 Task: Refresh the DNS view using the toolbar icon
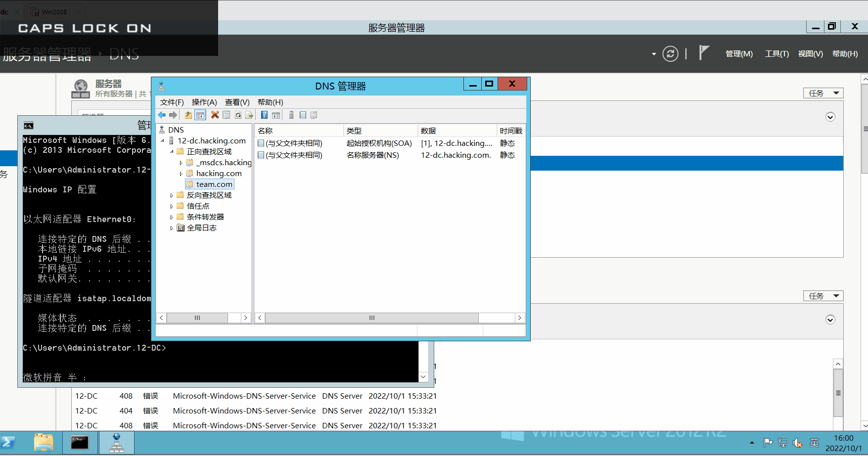coord(238,115)
